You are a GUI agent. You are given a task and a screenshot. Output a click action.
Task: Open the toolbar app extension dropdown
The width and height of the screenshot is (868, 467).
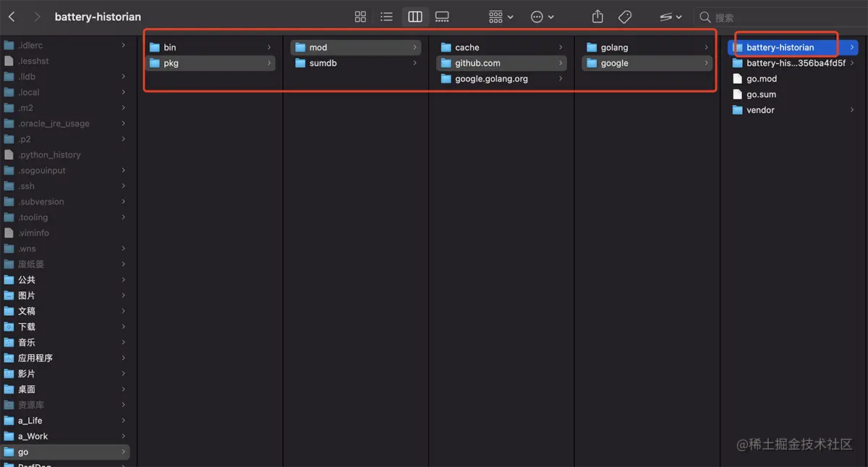pyautogui.click(x=671, y=17)
